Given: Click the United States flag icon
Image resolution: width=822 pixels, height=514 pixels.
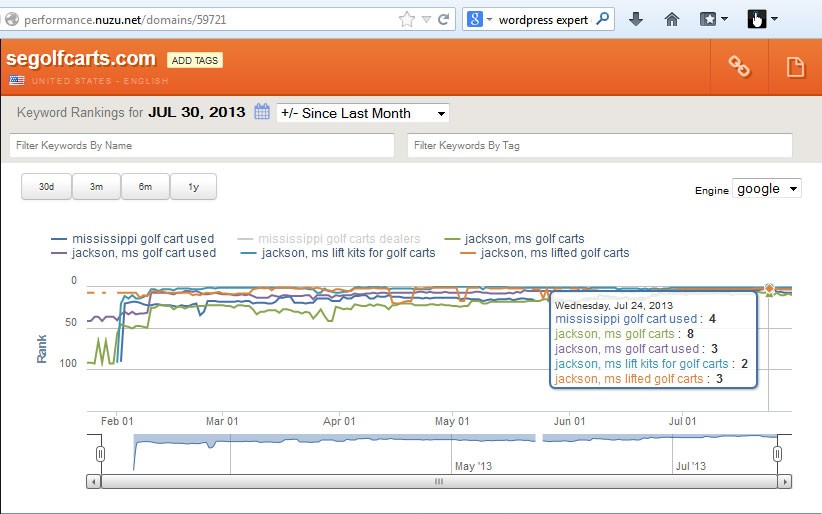Looking at the screenshot, I should coord(17,80).
